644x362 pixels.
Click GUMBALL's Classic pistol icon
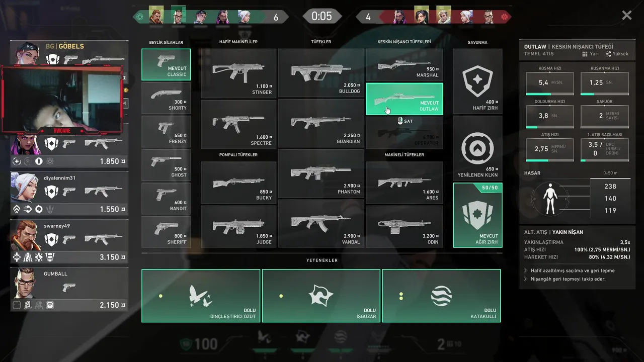pyautogui.click(x=69, y=287)
